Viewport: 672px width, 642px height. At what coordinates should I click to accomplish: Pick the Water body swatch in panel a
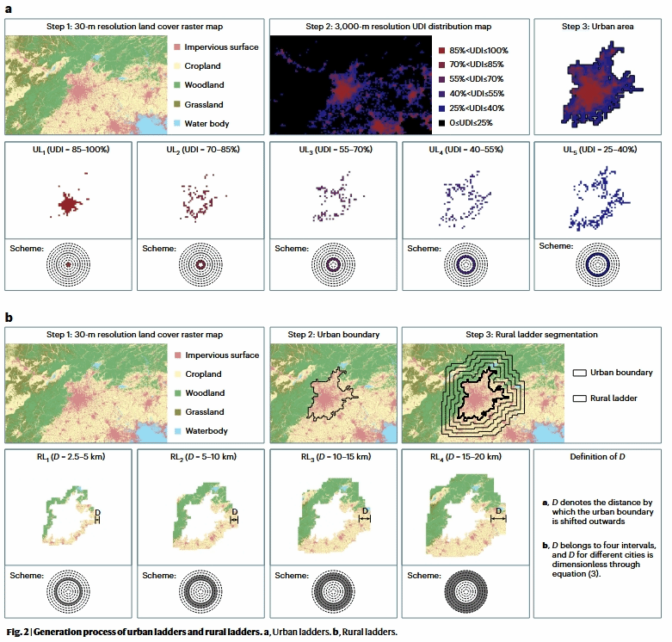(x=178, y=123)
